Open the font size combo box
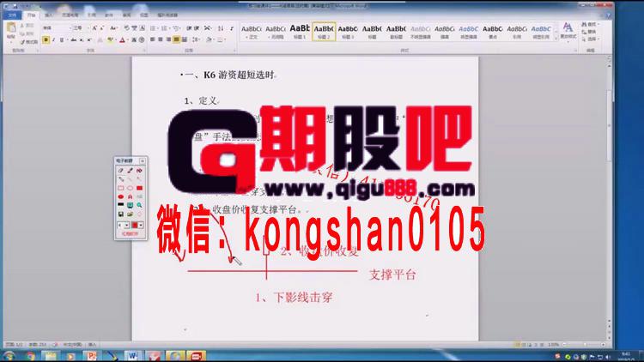Viewport: 644px width, 362px height. [81, 28]
